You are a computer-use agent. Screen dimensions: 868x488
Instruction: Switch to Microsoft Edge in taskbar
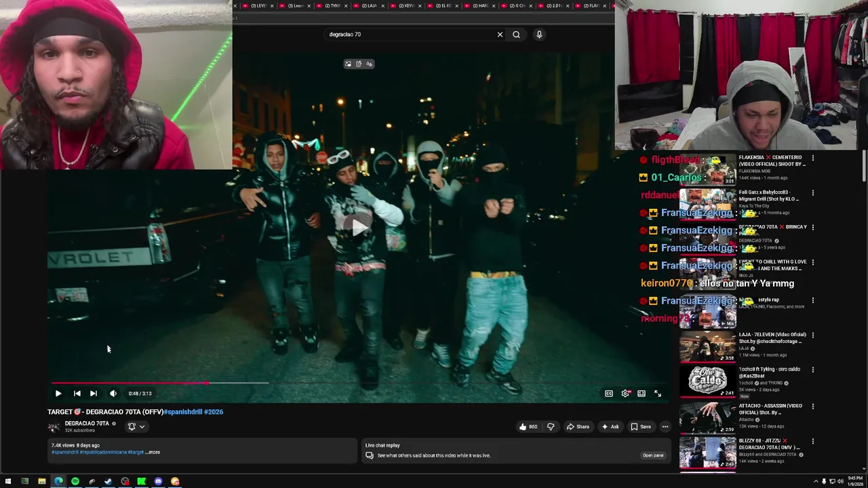coord(58,481)
